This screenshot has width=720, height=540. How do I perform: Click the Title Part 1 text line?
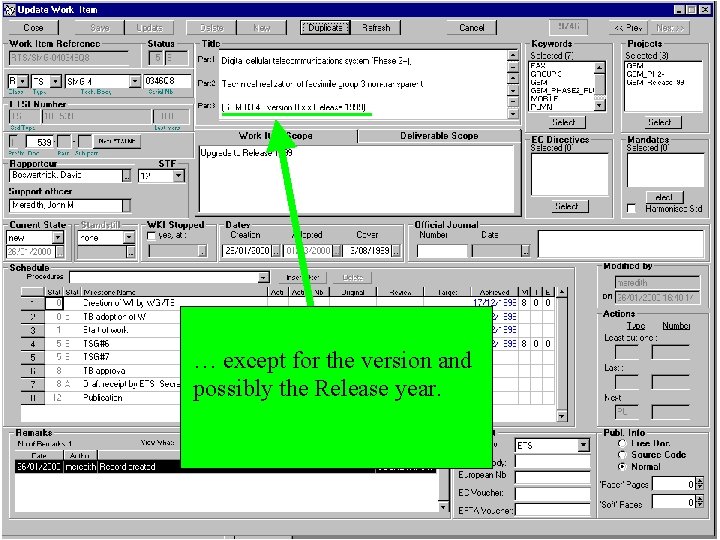coord(316,61)
